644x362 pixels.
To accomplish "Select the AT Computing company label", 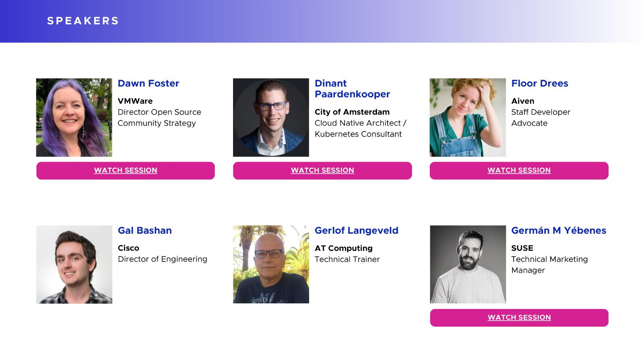I will coord(343,248).
